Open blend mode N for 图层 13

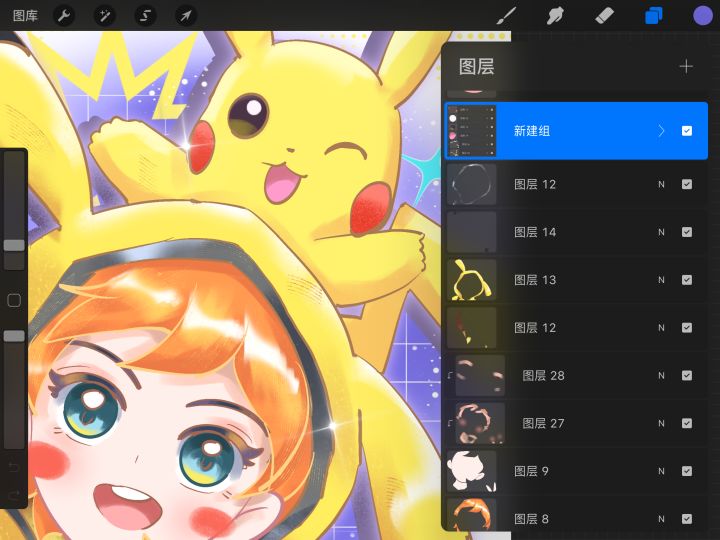click(661, 280)
